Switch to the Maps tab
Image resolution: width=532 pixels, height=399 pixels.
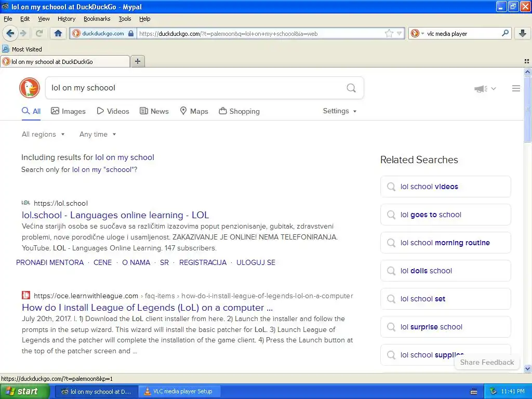tap(194, 111)
